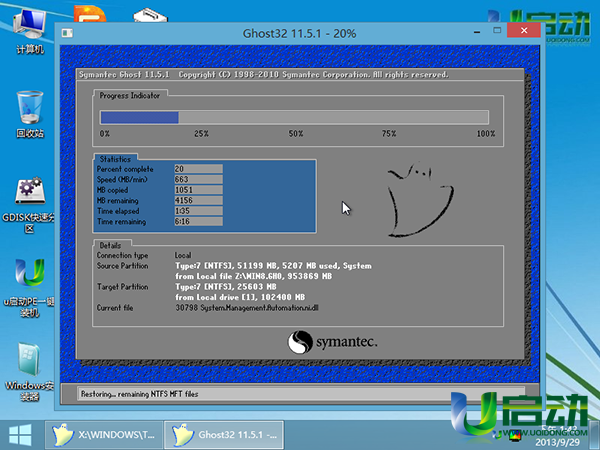Launch GDISK快速分区 desktop icon
Viewport: 600px width, 450px height.
[x=29, y=205]
